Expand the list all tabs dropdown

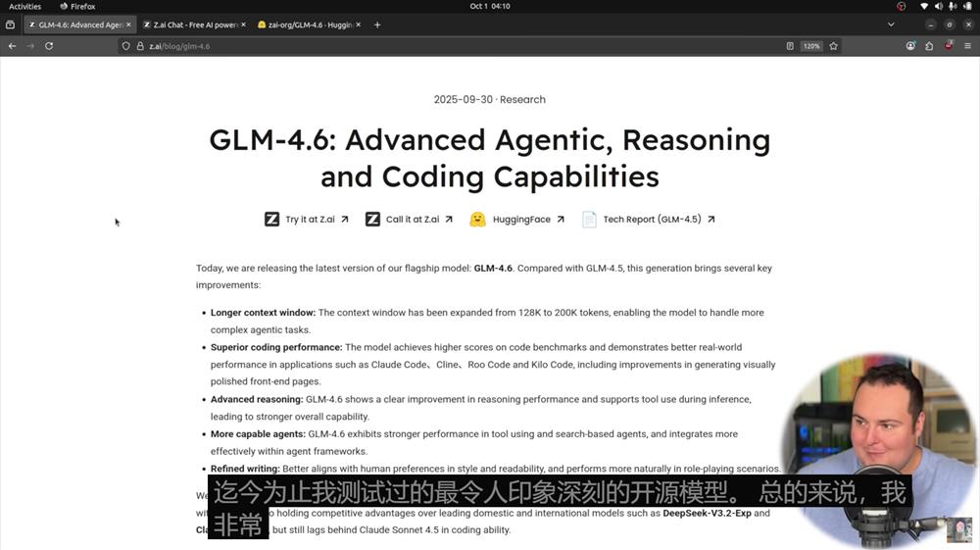891,25
